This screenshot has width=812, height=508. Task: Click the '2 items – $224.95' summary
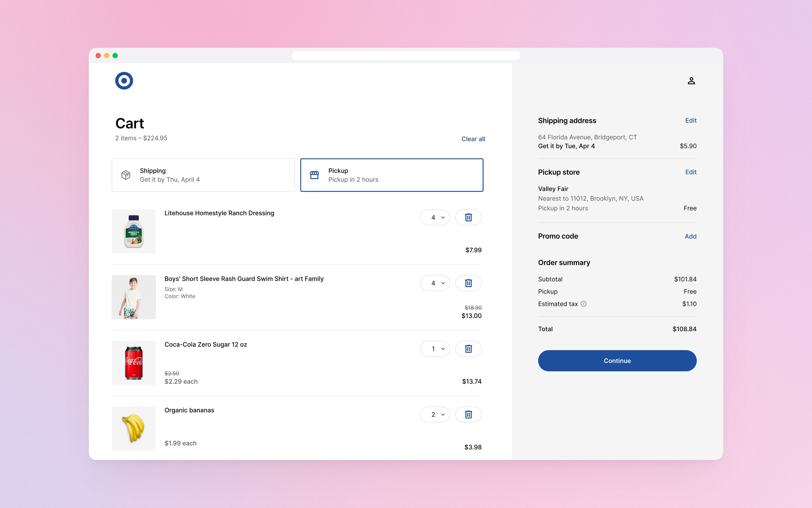click(141, 138)
